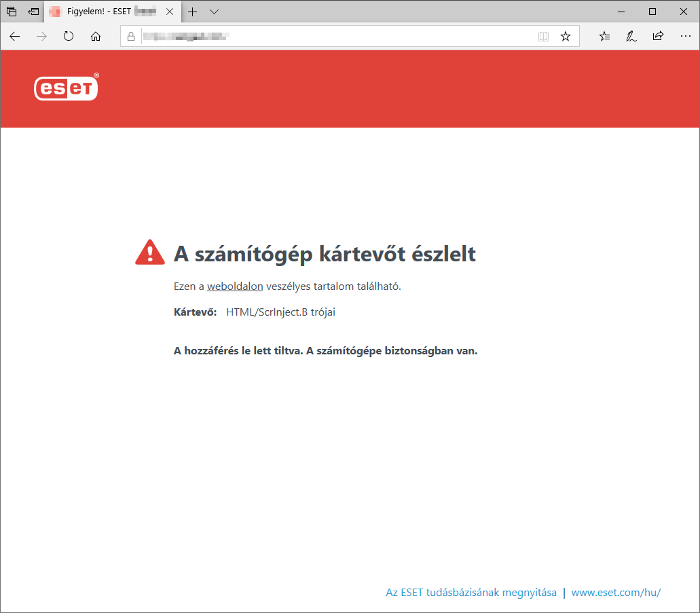Screen dimensions: 700x613
Task: Open a new browser tab
Action: [192, 12]
